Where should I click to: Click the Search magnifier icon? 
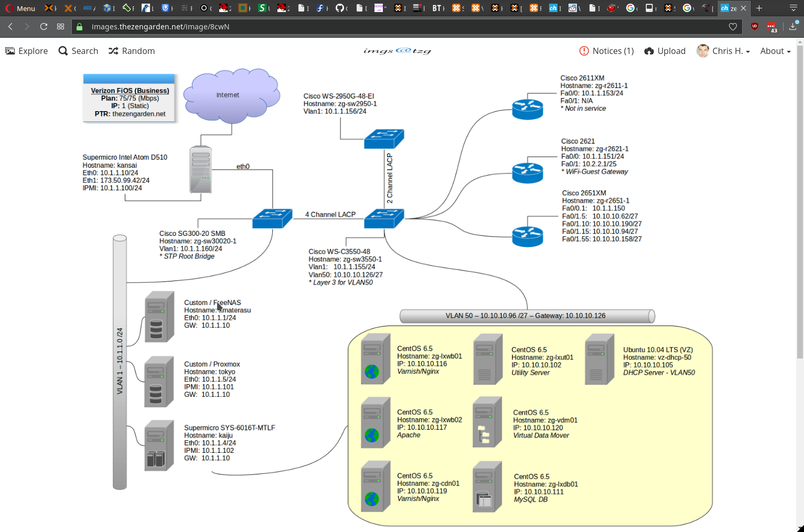coord(63,51)
